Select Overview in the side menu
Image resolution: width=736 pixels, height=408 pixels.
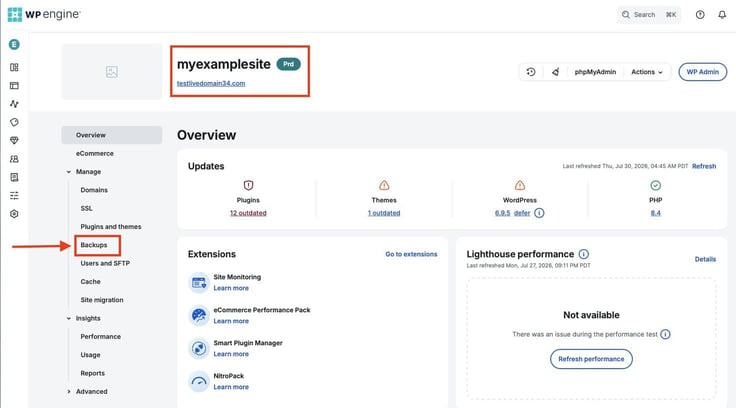(x=112, y=135)
